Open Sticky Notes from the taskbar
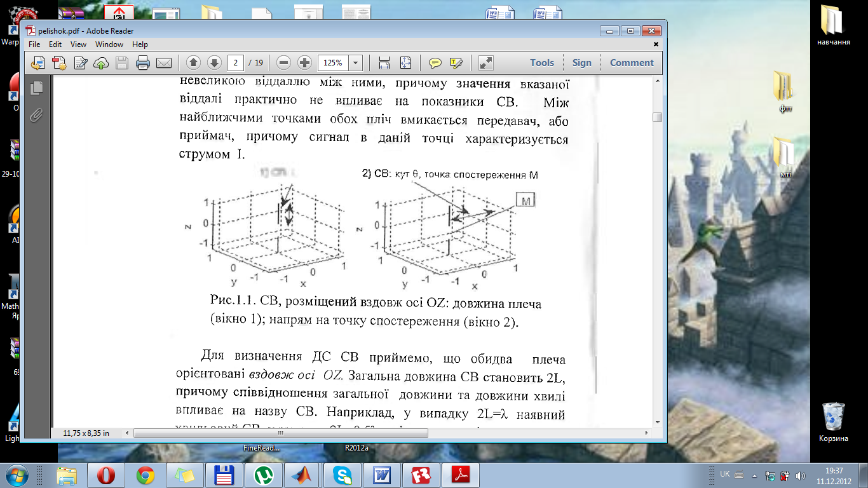Viewport: 868px width, 488px height. [184, 475]
